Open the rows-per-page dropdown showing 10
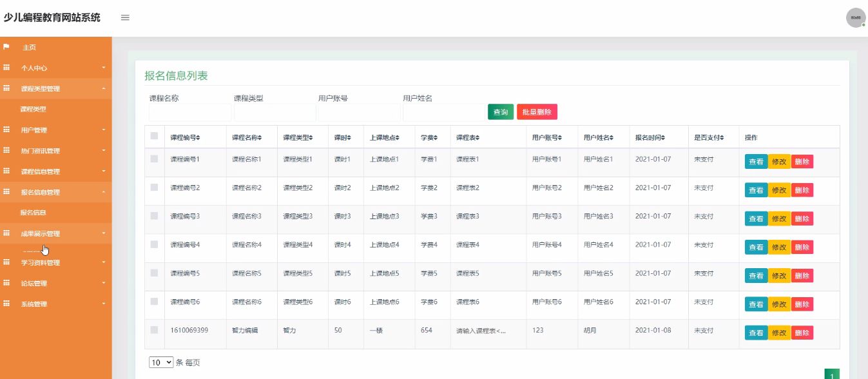 (x=161, y=362)
